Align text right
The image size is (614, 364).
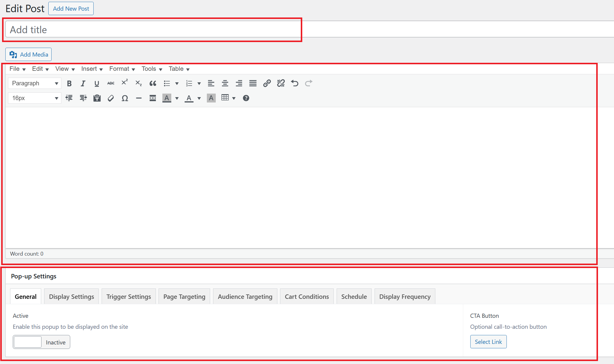click(x=239, y=84)
